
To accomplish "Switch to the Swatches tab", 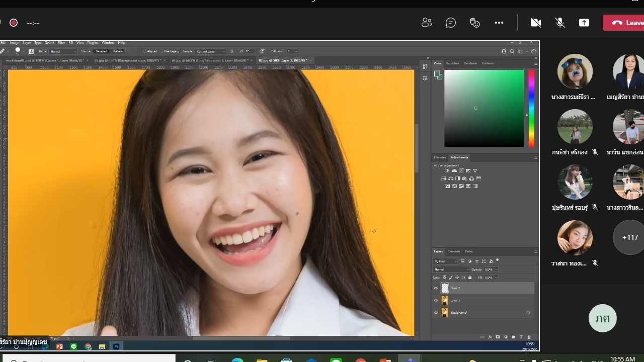I will [x=452, y=63].
